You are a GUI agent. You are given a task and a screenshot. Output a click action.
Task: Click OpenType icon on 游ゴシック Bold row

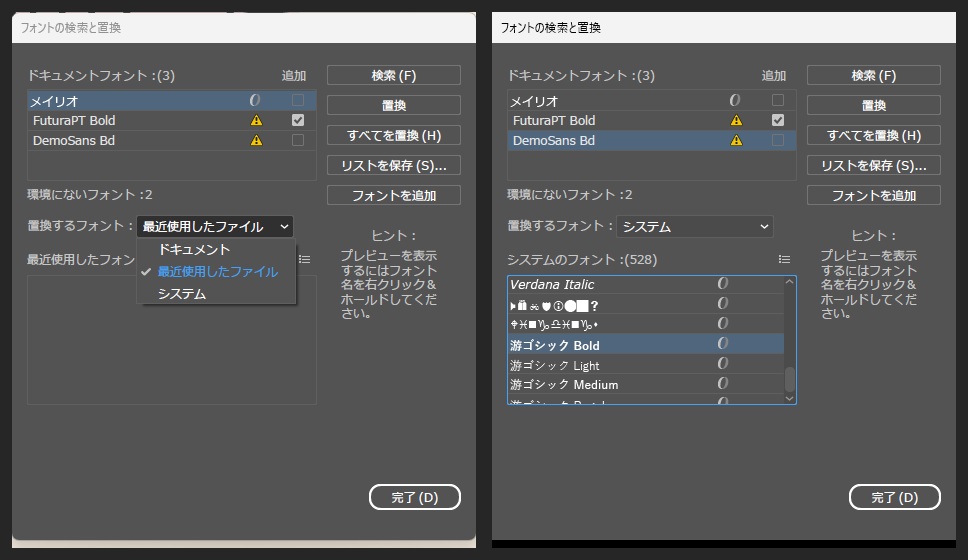click(723, 343)
